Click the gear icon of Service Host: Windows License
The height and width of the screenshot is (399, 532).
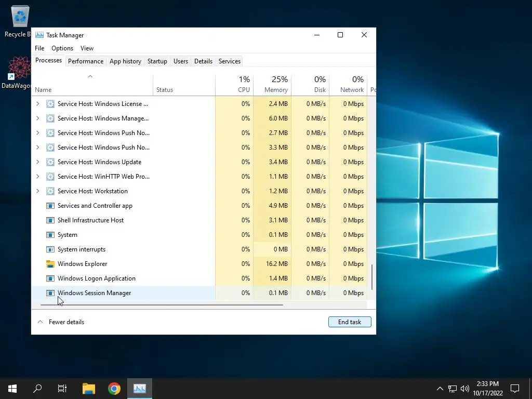click(50, 104)
